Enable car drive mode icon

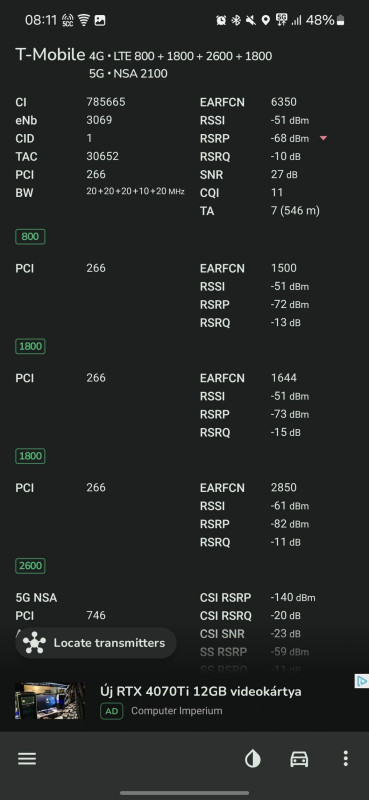[299, 759]
